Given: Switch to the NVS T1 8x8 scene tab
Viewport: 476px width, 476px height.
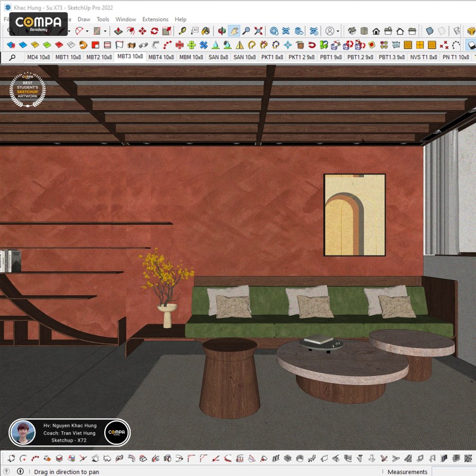Looking at the screenshot, I should coord(424,57).
